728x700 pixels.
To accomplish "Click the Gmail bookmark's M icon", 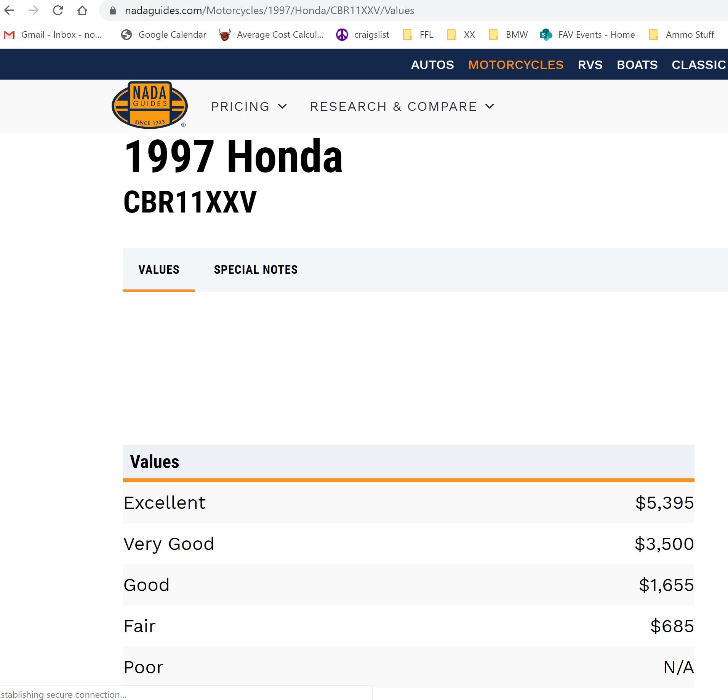I will click(9, 35).
